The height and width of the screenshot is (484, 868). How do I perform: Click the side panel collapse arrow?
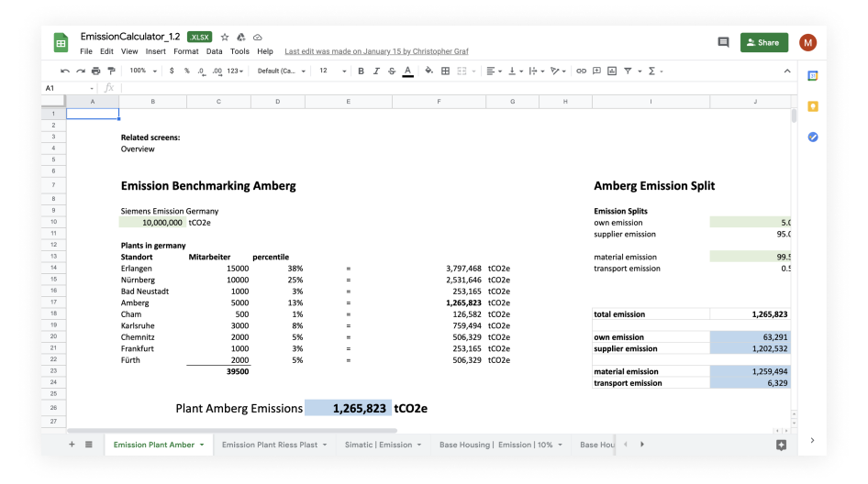click(812, 440)
